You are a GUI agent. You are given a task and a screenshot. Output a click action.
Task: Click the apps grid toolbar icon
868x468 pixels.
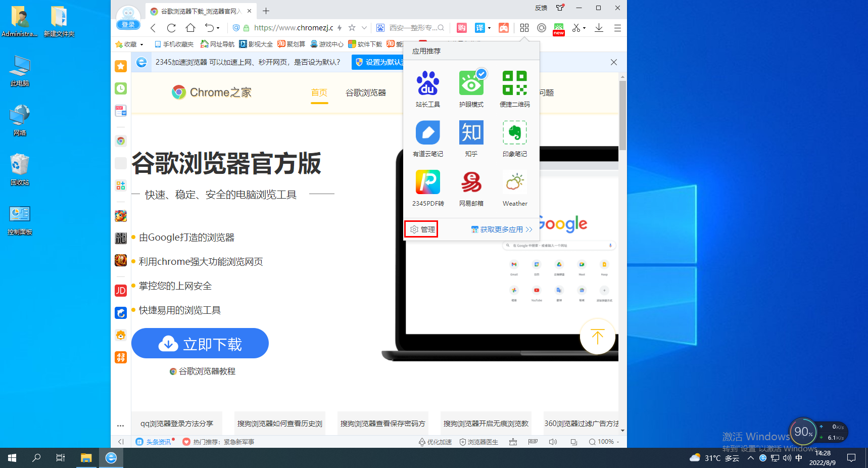tap(524, 28)
